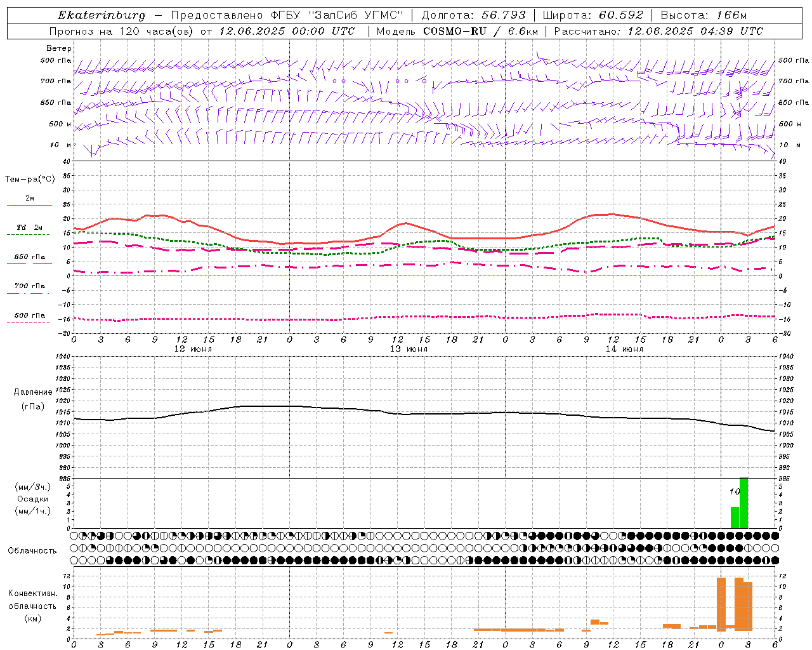Click the shorter green precipitation bar
Viewport: 812px width, 650px height.
(735, 517)
